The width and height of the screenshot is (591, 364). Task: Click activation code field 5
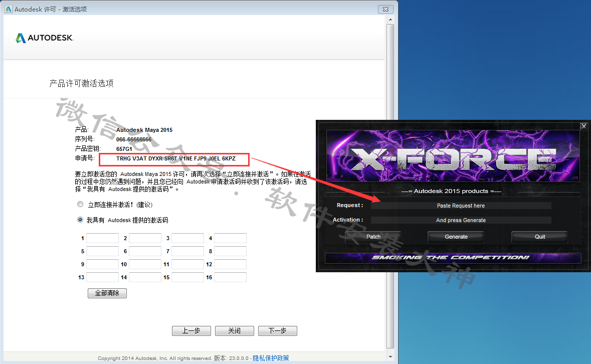point(103,251)
